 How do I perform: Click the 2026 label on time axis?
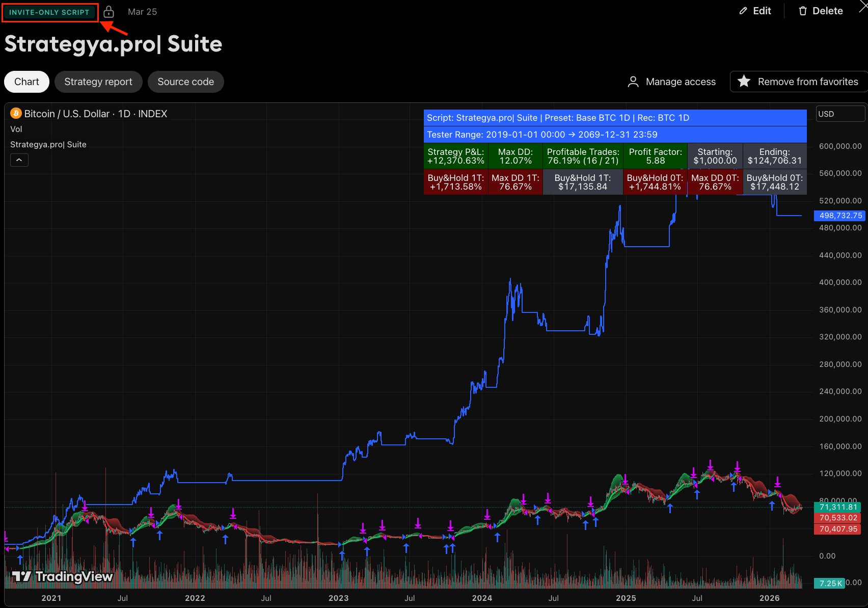tap(770, 598)
